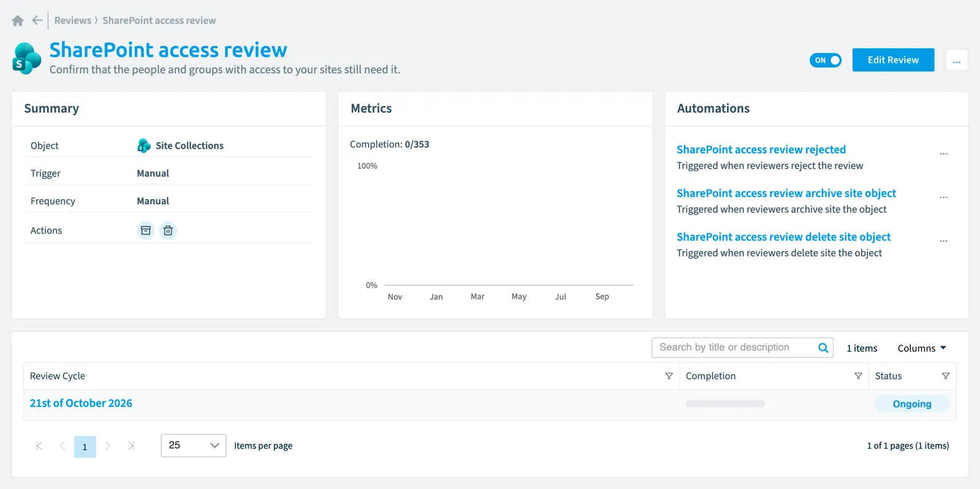Click the completion progress bar in row
980x489 pixels.
[725, 404]
